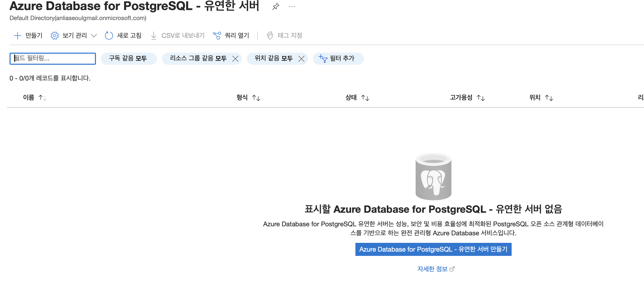Focus the 필드 필터링 input box

53,59
